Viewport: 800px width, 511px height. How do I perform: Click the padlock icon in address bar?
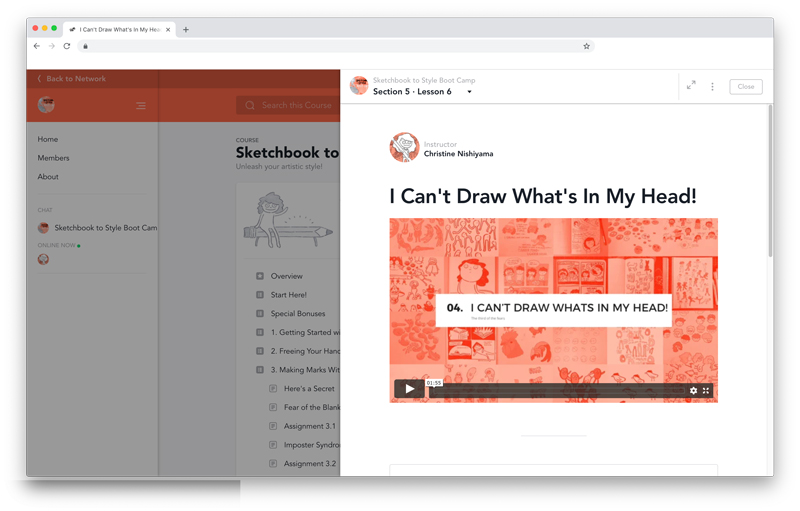click(85, 46)
